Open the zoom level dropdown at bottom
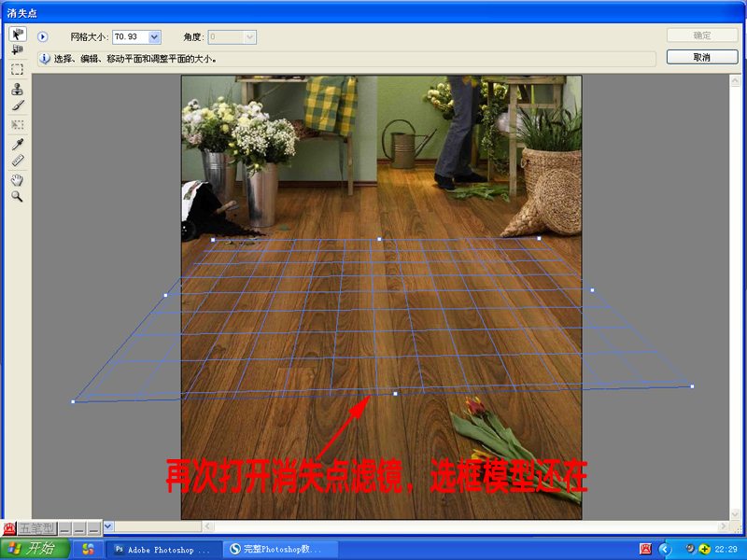 [x=108, y=526]
